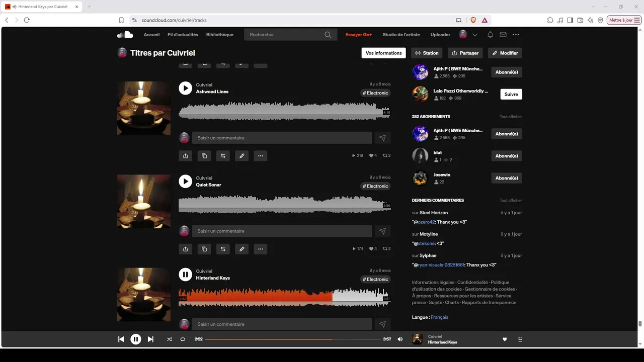Expand the profile avatar dropdown chevron
Viewport: 644px width, 362px height.
(x=475, y=35)
